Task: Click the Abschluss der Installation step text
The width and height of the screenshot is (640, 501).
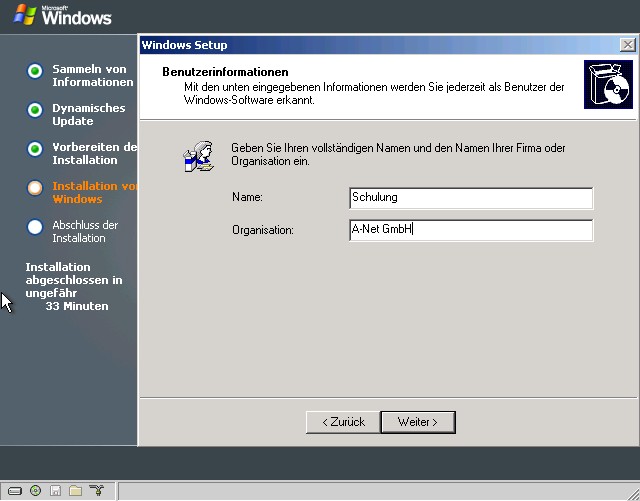Action: pos(85,231)
